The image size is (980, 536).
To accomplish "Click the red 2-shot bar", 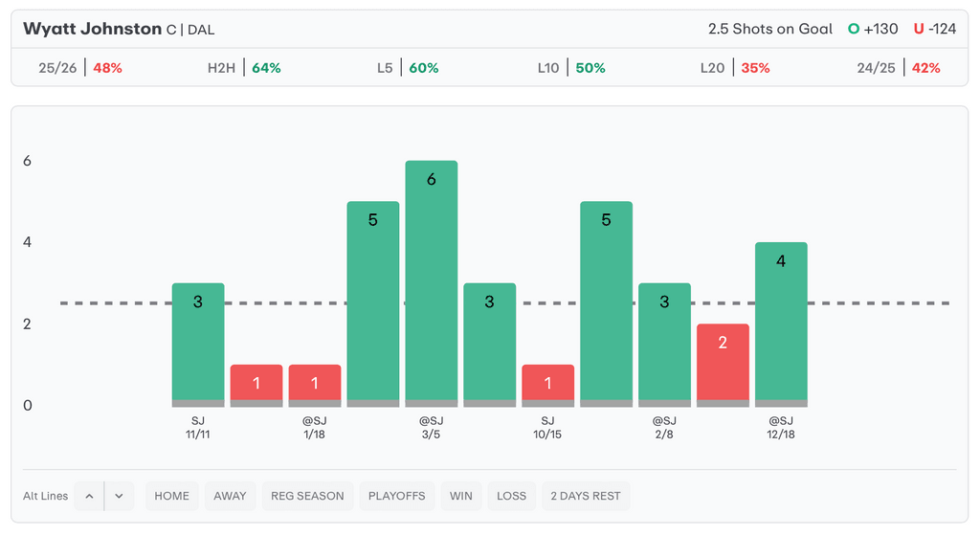I will (723, 364).
